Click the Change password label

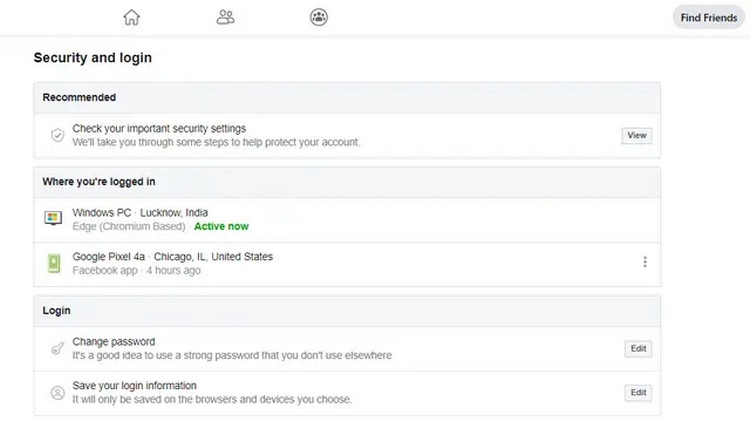[x=114, y=342]
